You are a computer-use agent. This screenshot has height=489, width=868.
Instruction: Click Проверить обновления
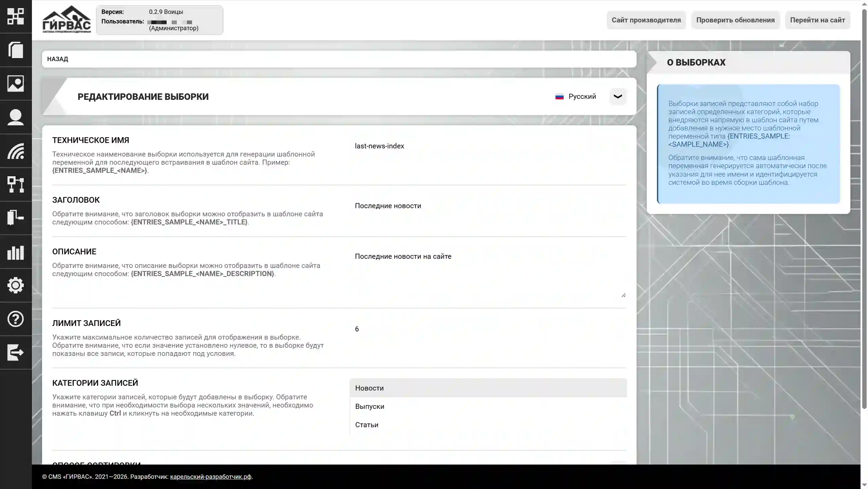[736, 20]
